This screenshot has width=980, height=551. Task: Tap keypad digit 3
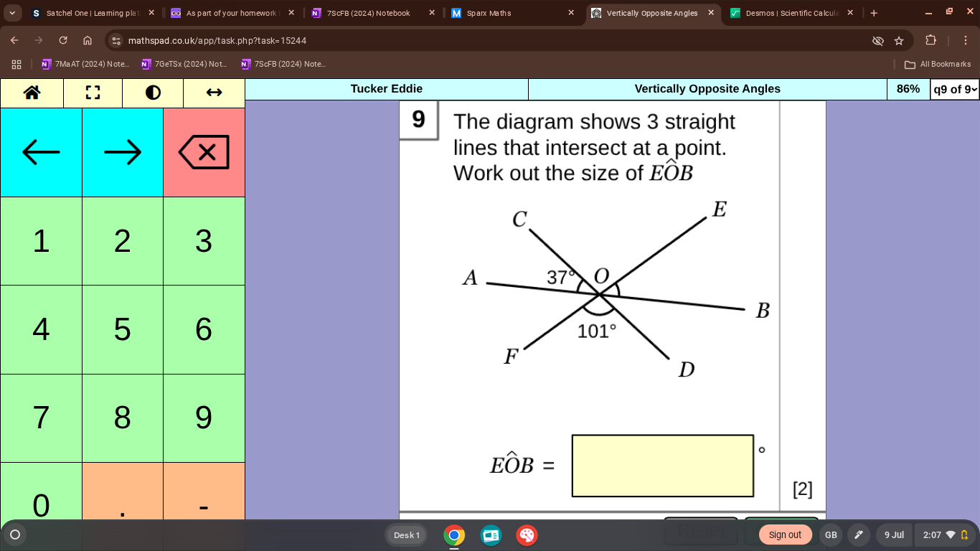[x=204, y=241]
